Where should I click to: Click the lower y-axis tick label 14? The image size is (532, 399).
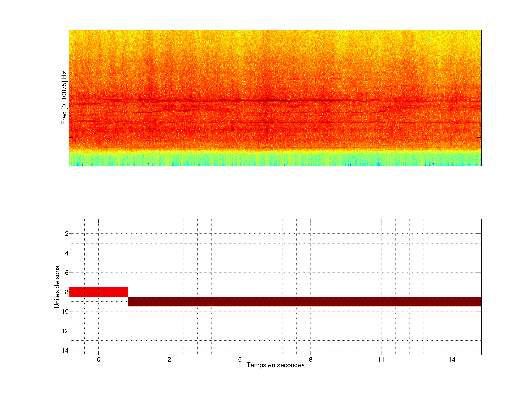(x=65, y=350)
